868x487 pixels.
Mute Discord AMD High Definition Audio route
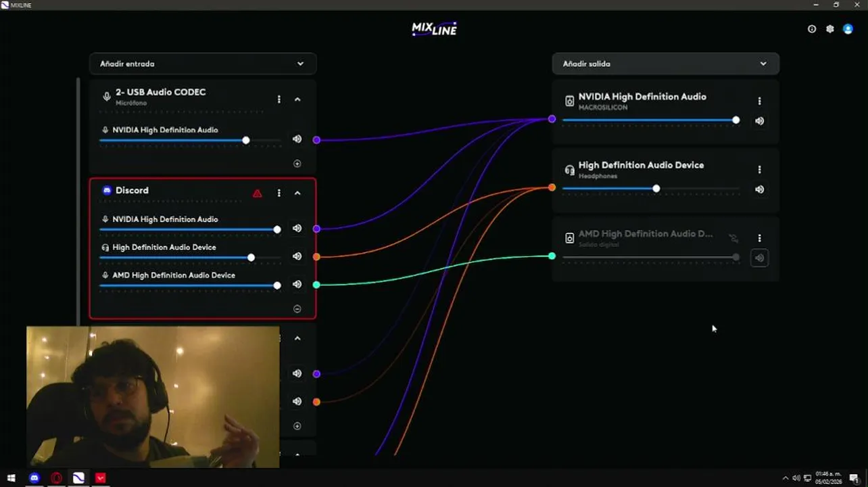(x=297, y=285)
